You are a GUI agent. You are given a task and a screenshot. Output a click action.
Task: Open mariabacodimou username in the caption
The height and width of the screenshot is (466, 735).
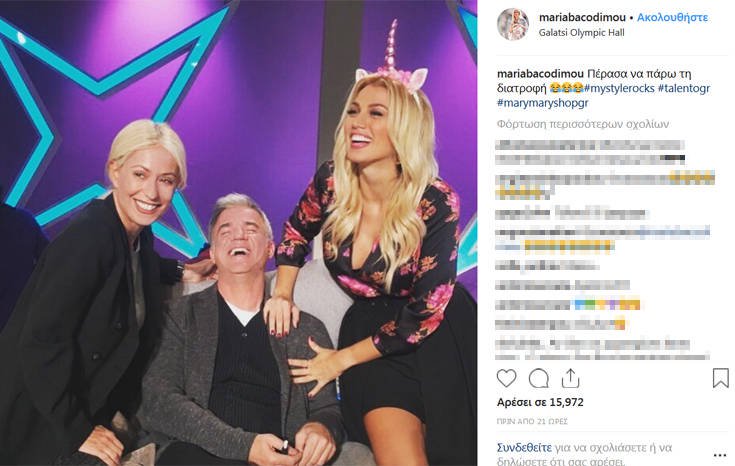click(x=540, y=74)
